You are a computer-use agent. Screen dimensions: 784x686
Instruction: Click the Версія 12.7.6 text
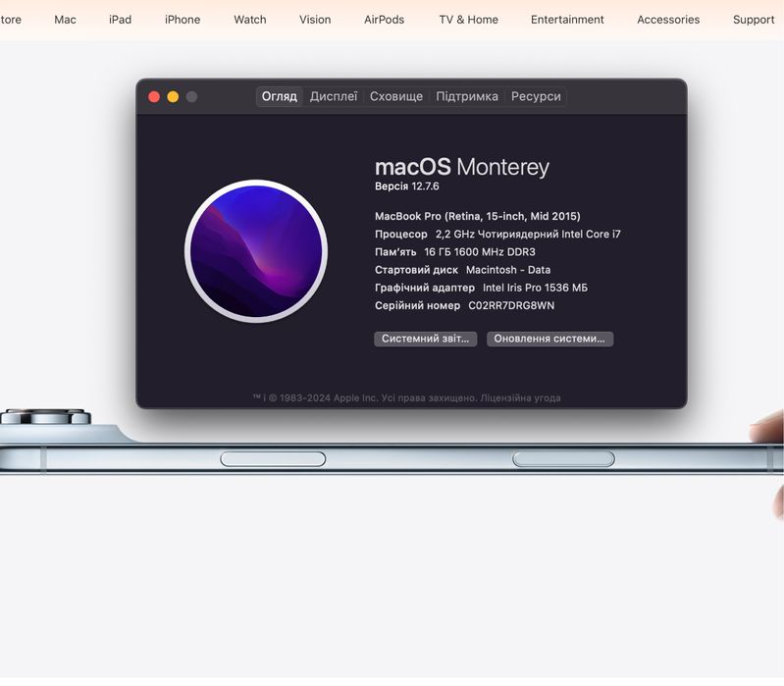tap(406, 186)
